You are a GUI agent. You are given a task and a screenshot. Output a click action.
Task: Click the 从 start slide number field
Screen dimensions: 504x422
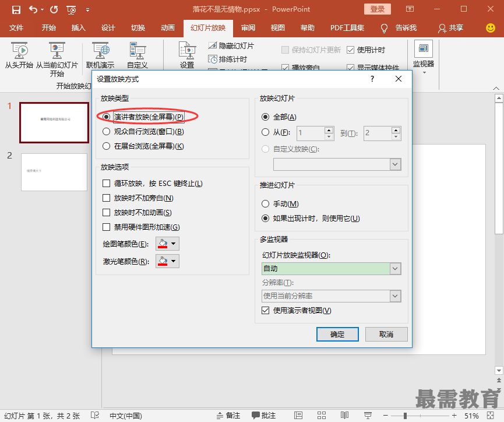[311, 133]
